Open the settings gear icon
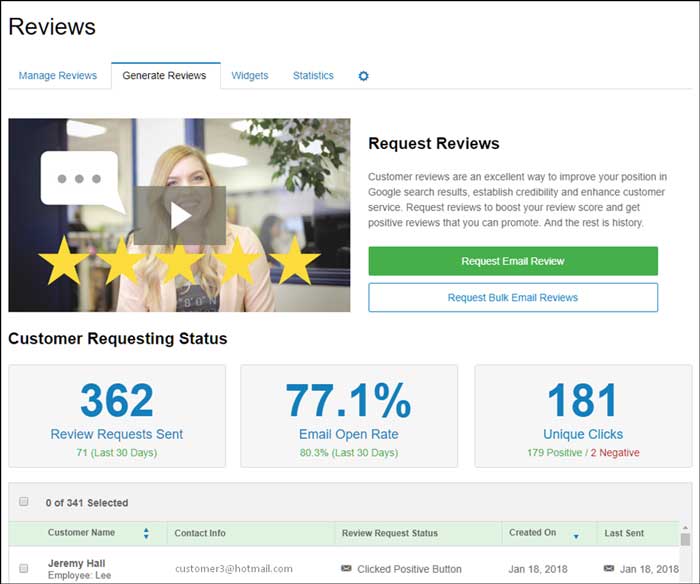Viewport: 700px width, 584px height. tap(363, 76)
